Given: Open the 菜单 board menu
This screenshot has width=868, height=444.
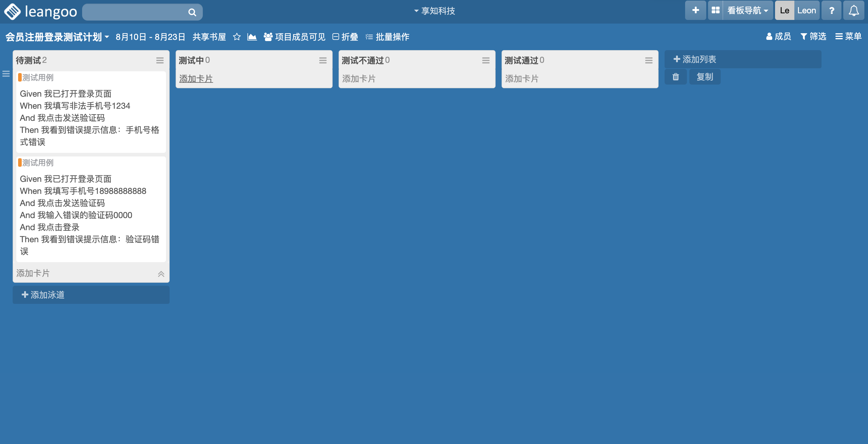Looking at the screenshot, I should click(x=848, y=37).
